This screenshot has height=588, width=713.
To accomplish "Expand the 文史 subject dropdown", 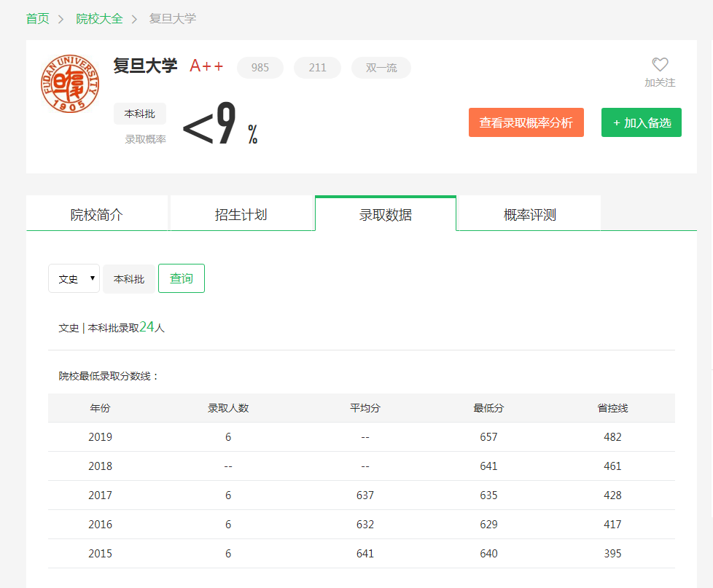I will (74, 278).
